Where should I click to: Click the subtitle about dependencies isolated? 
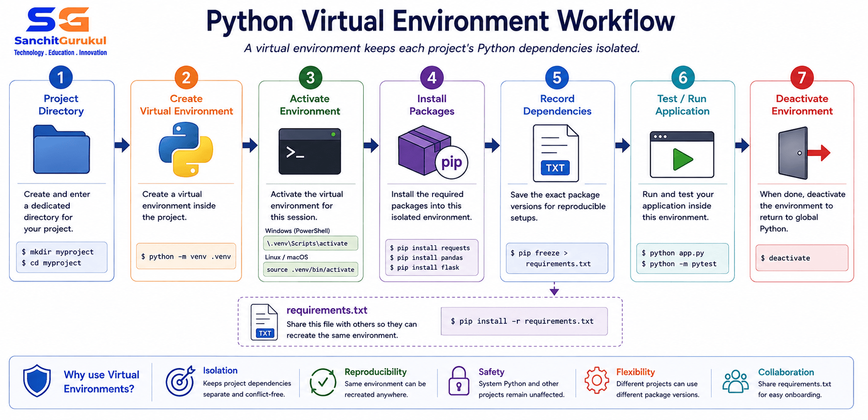442,48
